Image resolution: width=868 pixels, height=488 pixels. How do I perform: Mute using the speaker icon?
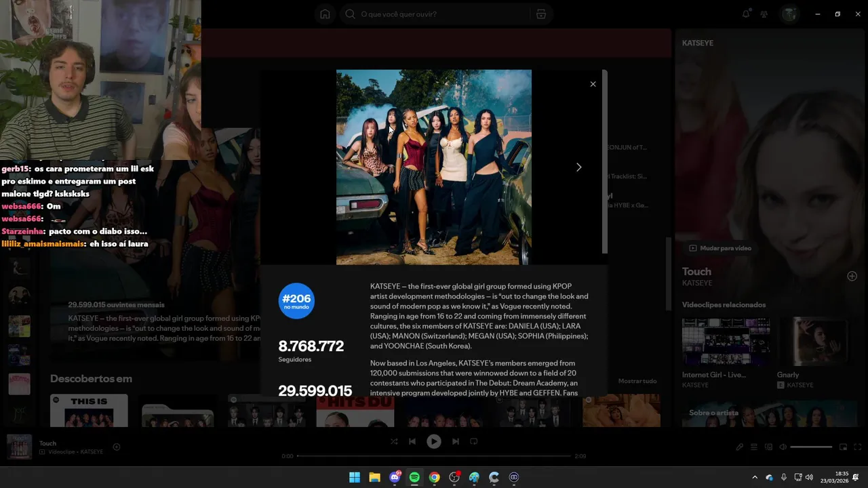[x=783, y=447]
